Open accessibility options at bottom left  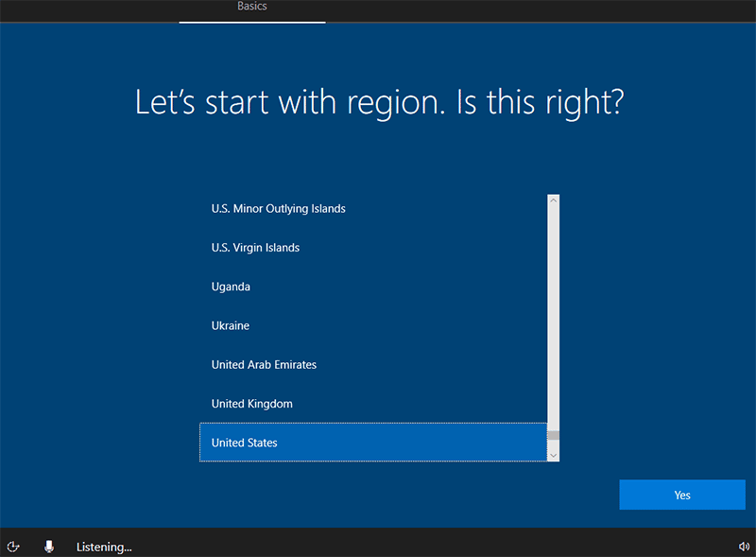[x=13, y=547]
